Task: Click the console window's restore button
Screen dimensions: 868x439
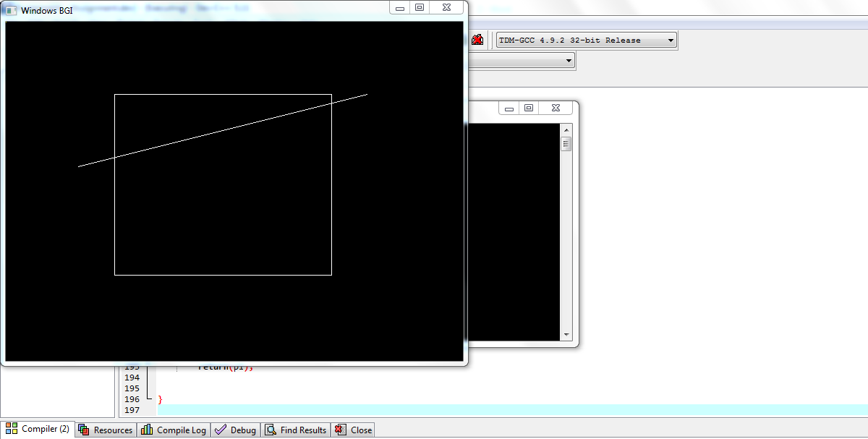Action: [x=529, y=107]
